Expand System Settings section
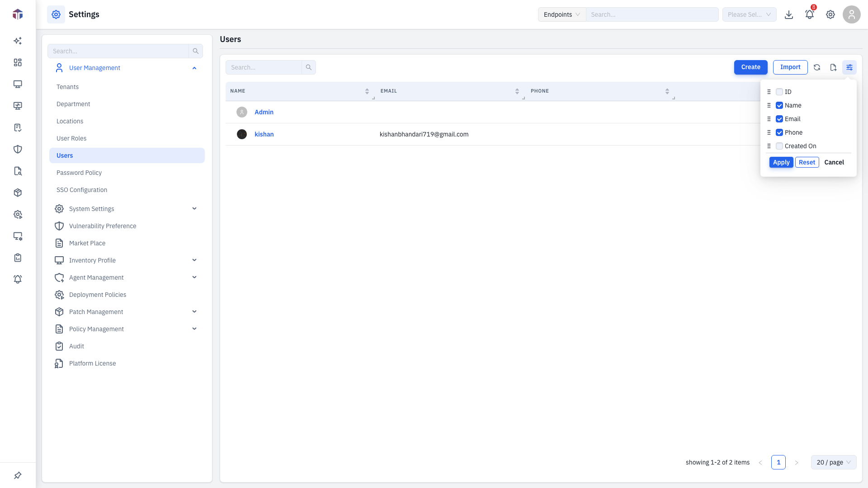Image resolution: width=868 pixels, height=488 pixels. pyautogui.click(x=194, y=209)
